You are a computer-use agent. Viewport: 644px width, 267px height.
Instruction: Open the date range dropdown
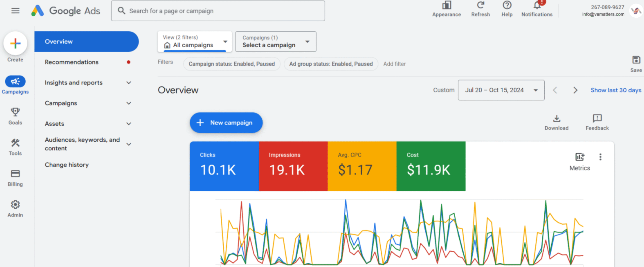pyautogui.click(x=501, y=90)
